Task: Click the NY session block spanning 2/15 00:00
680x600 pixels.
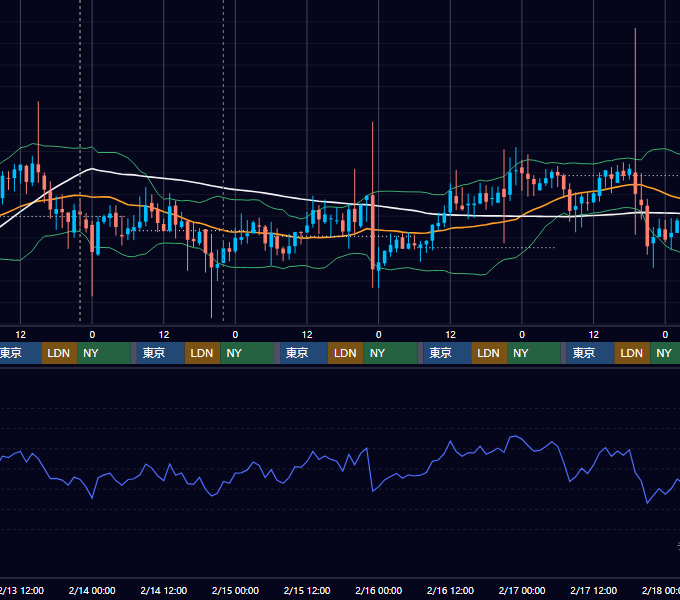Action: coord(247,353)
